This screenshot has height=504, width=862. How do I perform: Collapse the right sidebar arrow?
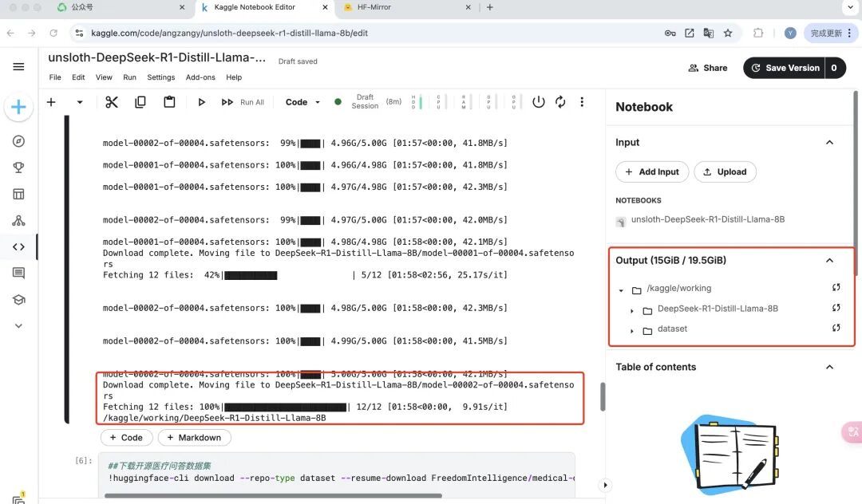(x=605, y=485)
